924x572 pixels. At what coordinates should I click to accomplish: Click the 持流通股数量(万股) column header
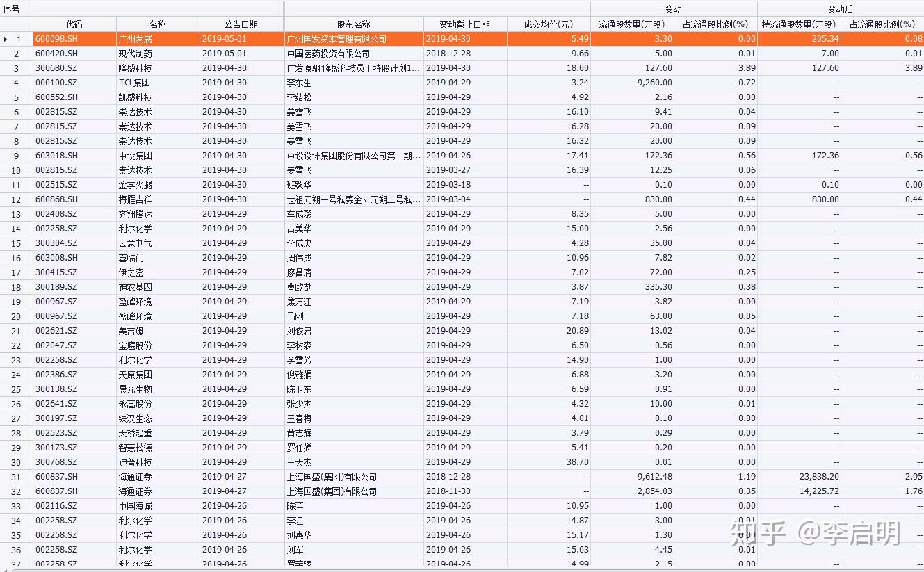click(x=799, y=24)
